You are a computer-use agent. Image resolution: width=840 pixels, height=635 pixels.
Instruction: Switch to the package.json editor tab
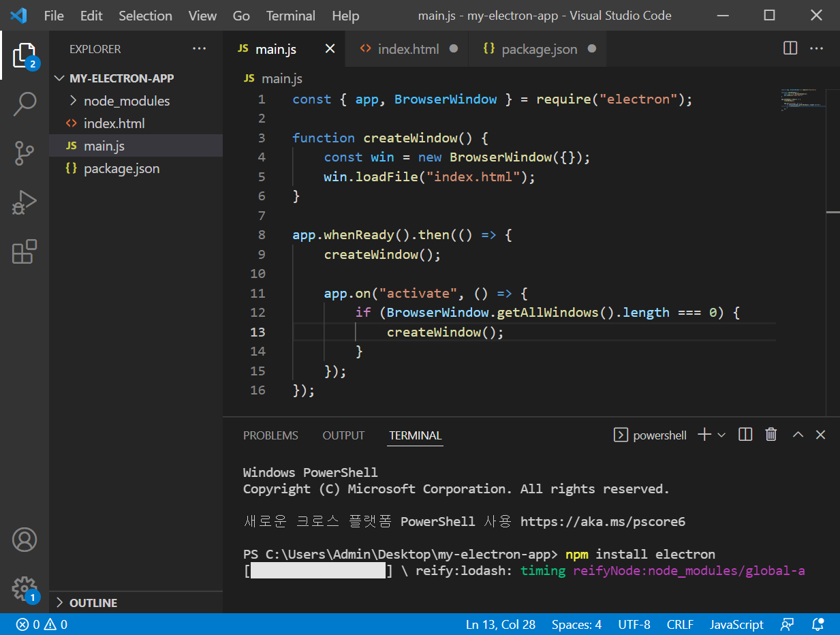(538, 49)
